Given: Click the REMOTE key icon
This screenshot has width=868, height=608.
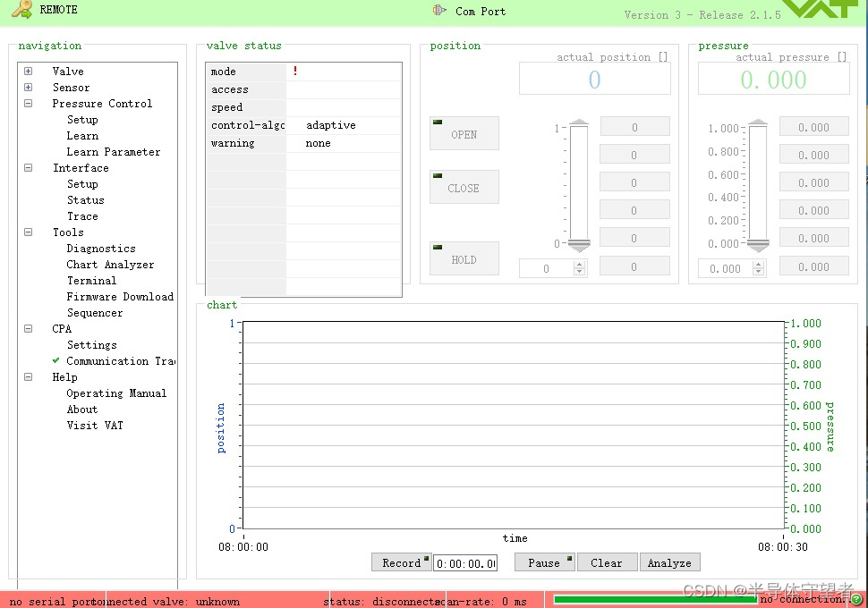Looking at the screenshot, I should click(x=21, y=9).
